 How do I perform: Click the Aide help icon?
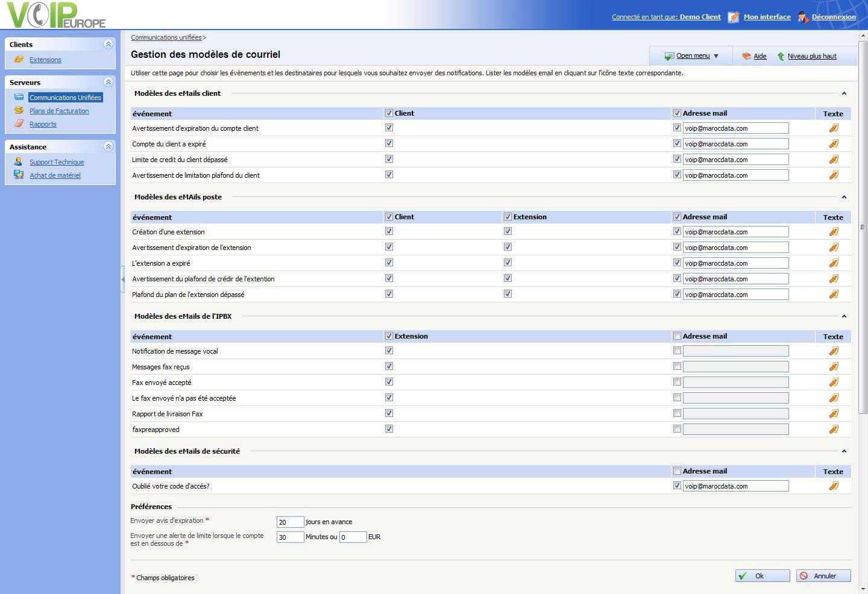point(746,56)
